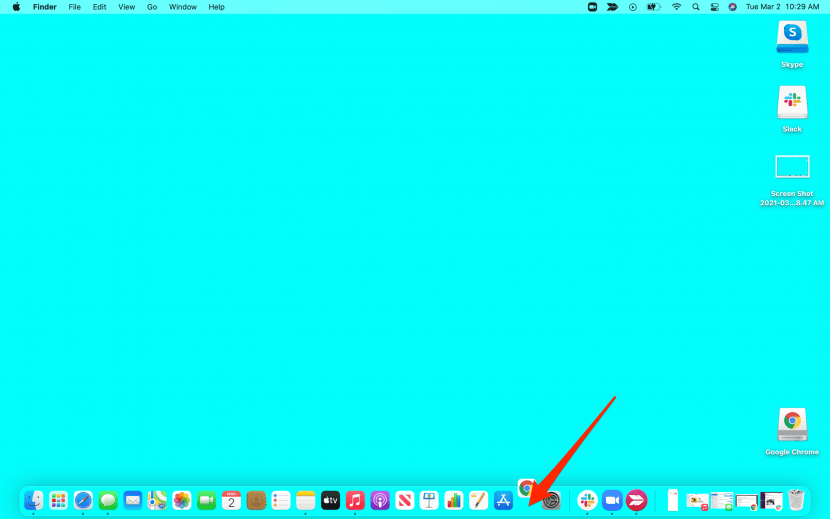Open the Photos app
The image size is (830, 519).
pyautogui.click(x=182, y=500)
